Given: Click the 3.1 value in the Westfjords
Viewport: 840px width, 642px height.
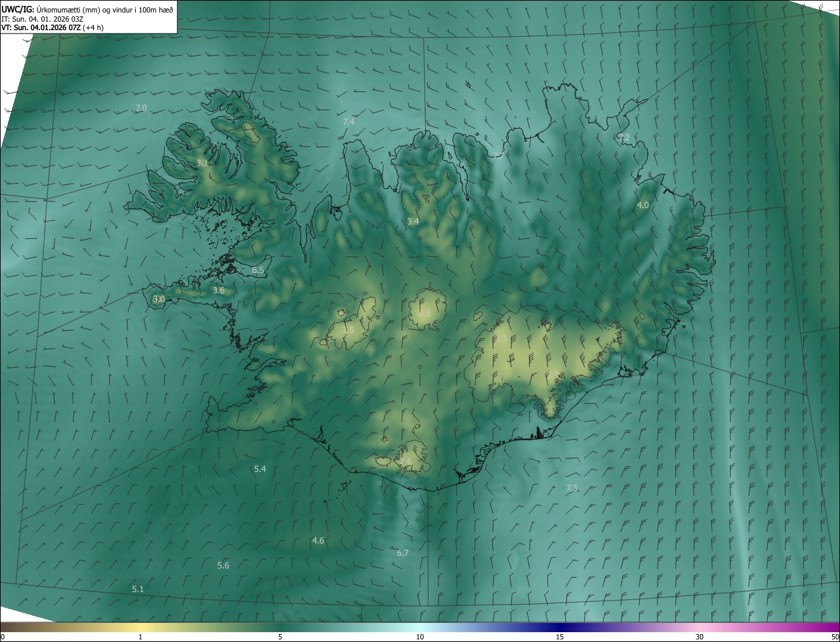Looking at the screenshot, I should [x=202, y=163].
